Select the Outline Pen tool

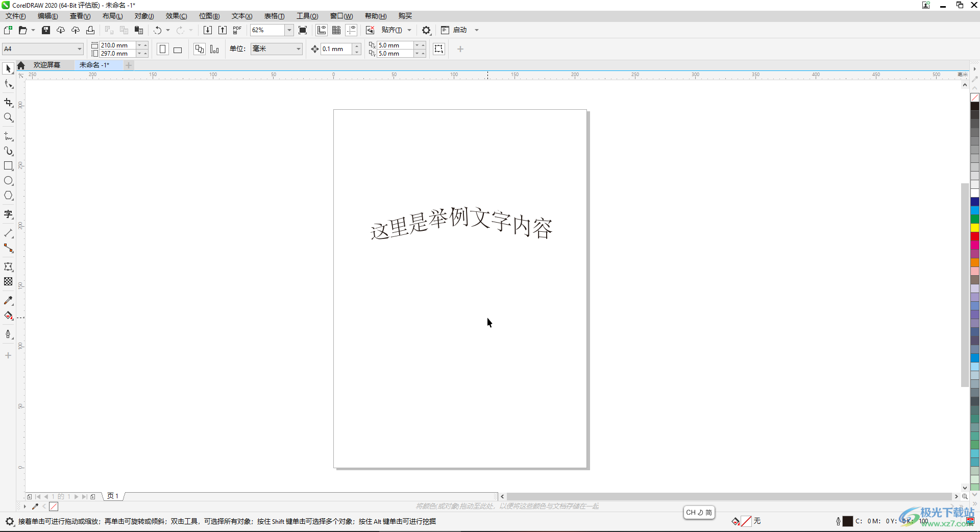(8, 334)
